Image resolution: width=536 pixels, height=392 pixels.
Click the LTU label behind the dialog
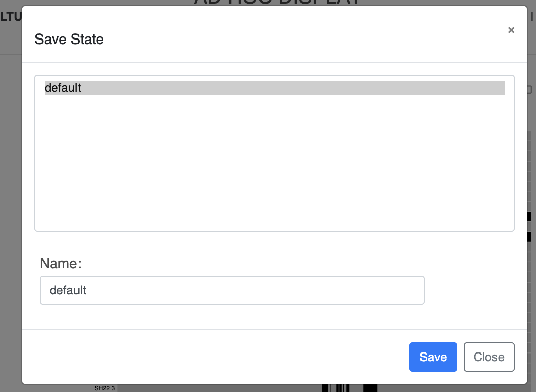tap(11, 16)
